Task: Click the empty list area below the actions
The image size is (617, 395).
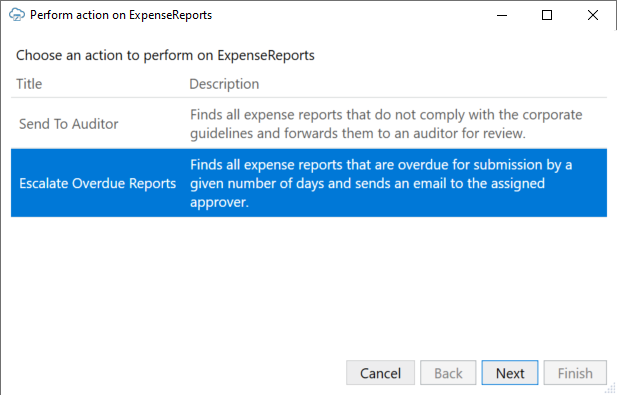Action: tap(309, 283)
